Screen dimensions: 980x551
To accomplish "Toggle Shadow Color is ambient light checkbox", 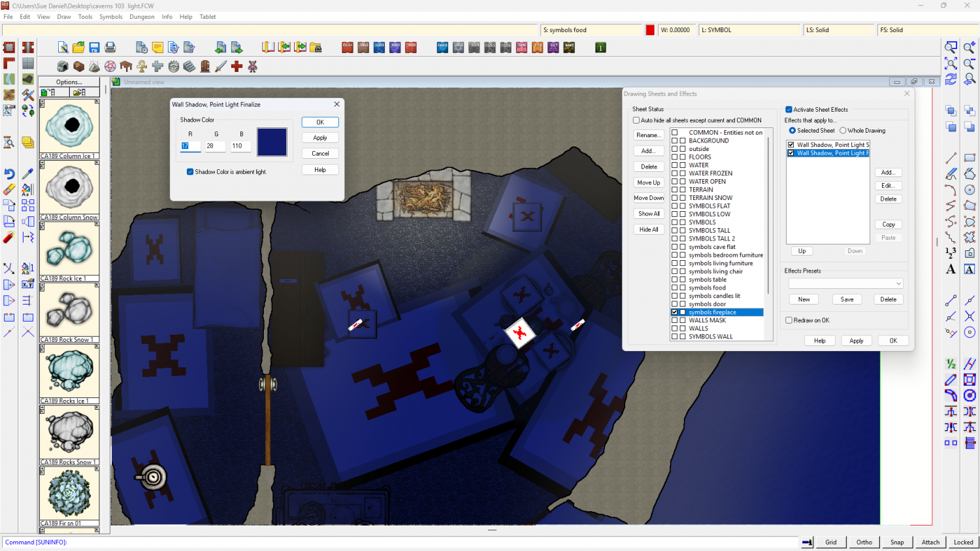I will (x=190, y=172).
